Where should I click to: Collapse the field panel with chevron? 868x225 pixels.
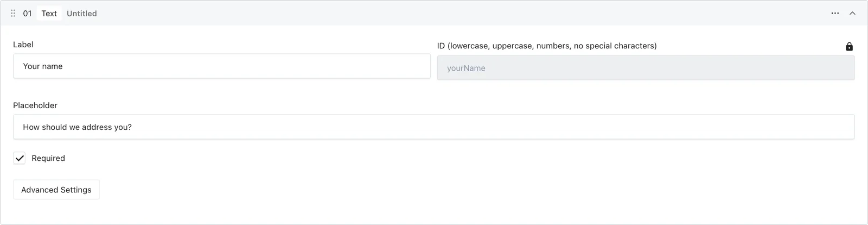(x=852, y=13)
